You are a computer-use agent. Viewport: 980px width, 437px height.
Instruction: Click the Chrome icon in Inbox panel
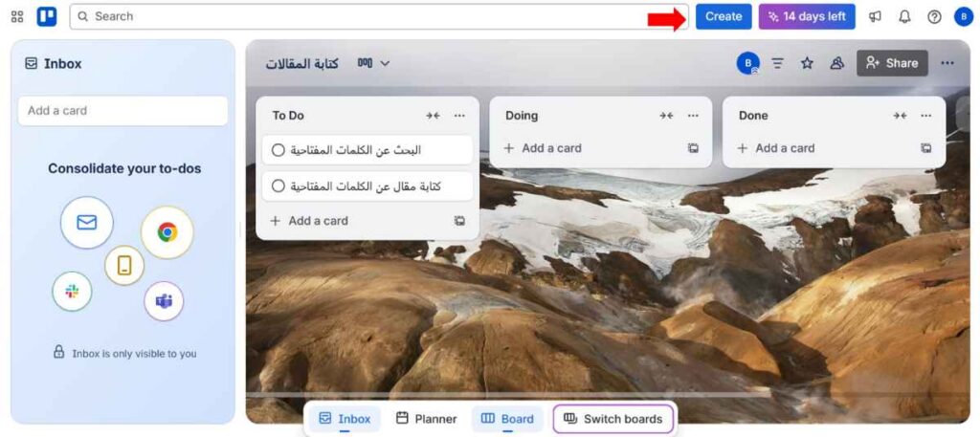[167, 232]
